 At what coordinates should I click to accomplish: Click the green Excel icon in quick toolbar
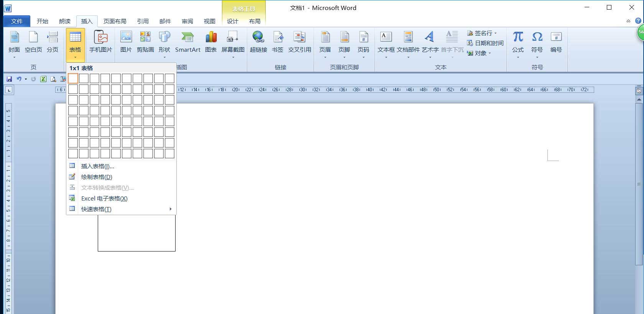43,79
